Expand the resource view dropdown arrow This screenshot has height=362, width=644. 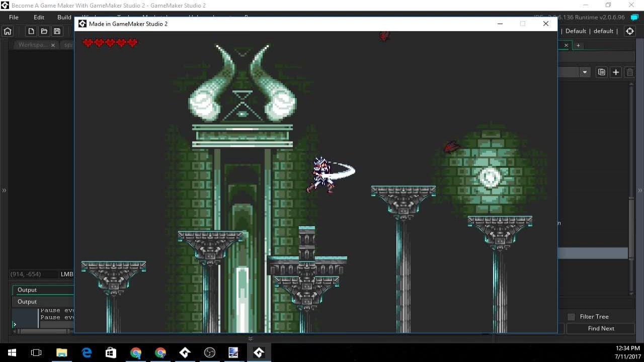coord(585,72)
